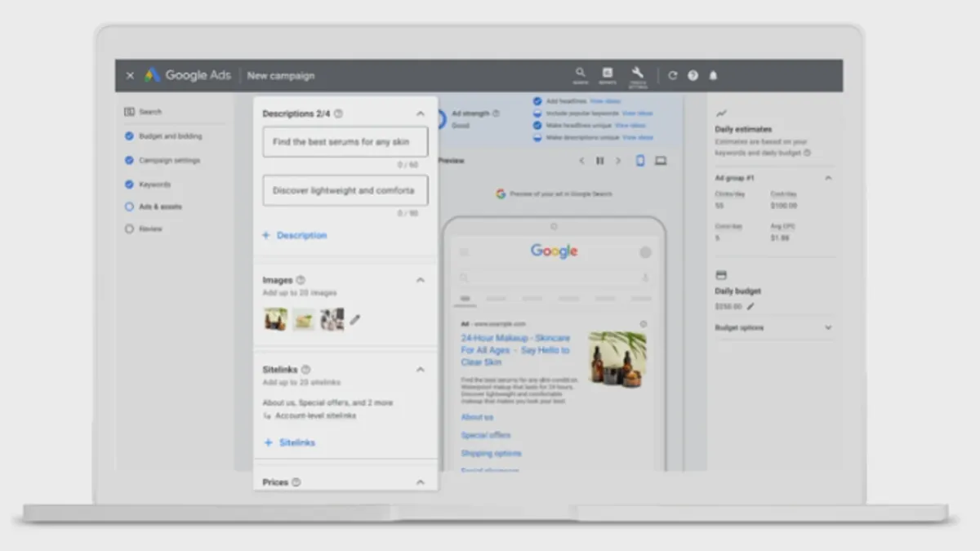This screenshot has height=551, width=980.
Task: Expand the Budget options dropdown
Action: 827,328
